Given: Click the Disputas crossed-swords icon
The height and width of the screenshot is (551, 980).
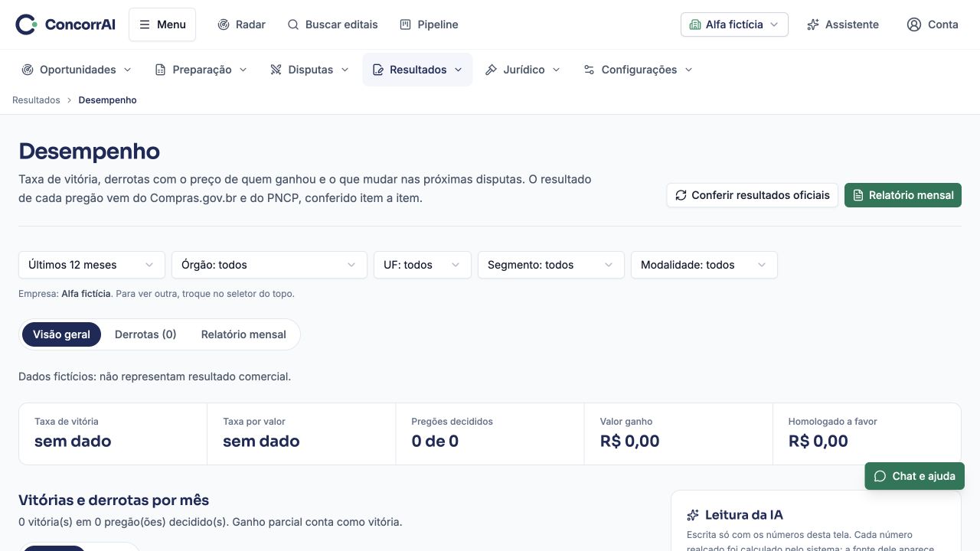Looking at the screenshot, I should [276, 70].
